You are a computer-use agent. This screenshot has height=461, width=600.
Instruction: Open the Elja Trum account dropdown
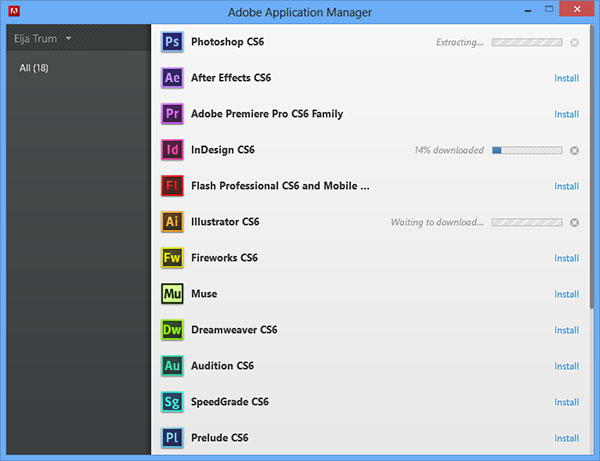pos(42,38)
